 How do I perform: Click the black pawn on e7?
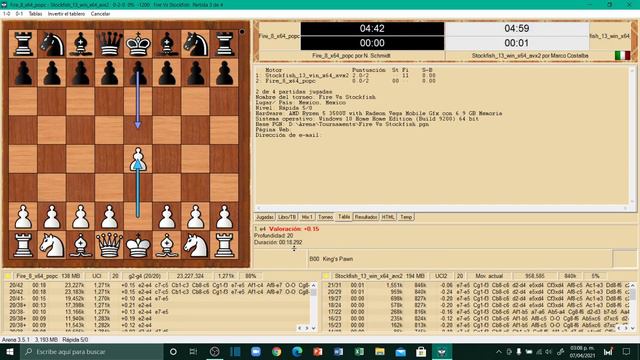pos(138,73)
